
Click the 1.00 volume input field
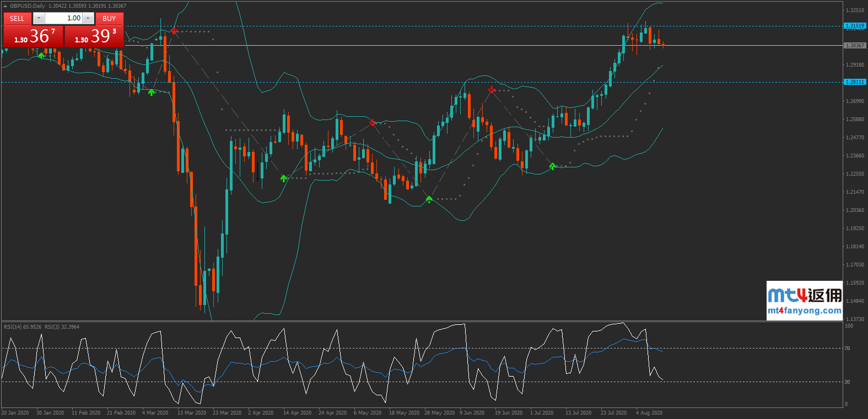pyautogui.click(x=63, y=18)
